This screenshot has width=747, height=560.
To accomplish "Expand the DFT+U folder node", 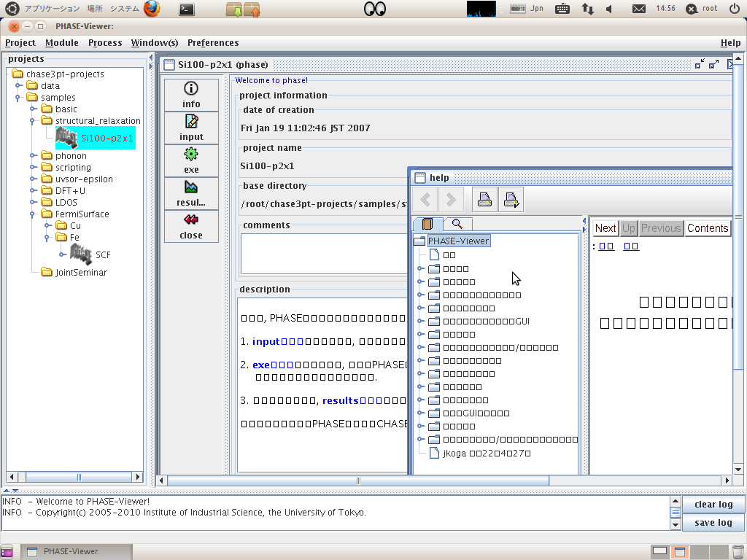I will pos(33,191).
